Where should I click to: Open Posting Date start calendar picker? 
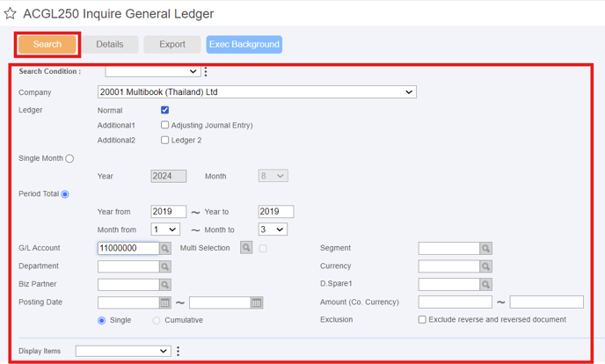pos(165,302)
